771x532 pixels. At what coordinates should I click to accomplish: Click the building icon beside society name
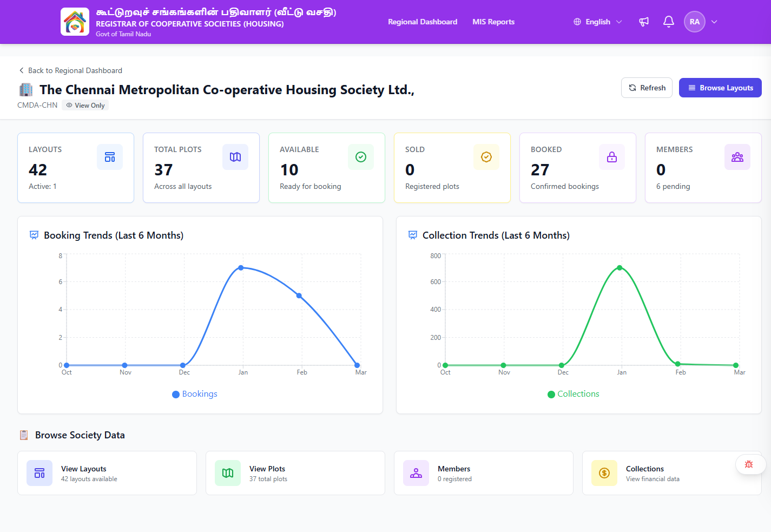pyautogui.click(x=26, y=89)
